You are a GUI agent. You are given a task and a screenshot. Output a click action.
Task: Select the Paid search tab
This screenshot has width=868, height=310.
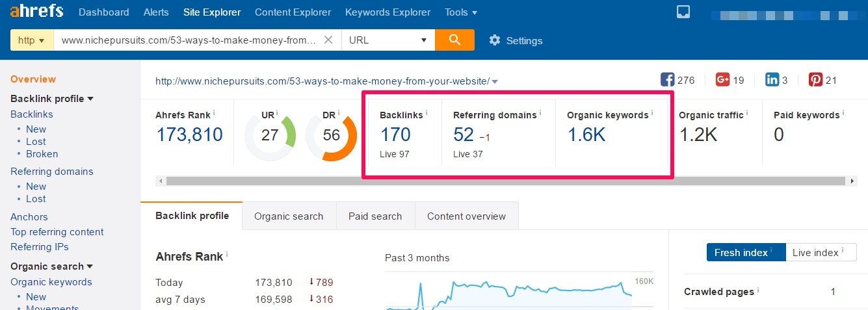click(375, 216)
